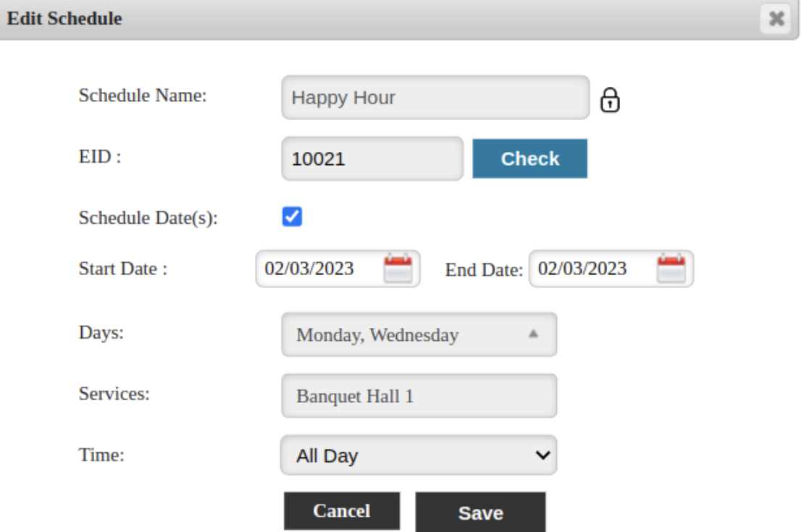Focus the EID field containing 10021

coord(372,159)
